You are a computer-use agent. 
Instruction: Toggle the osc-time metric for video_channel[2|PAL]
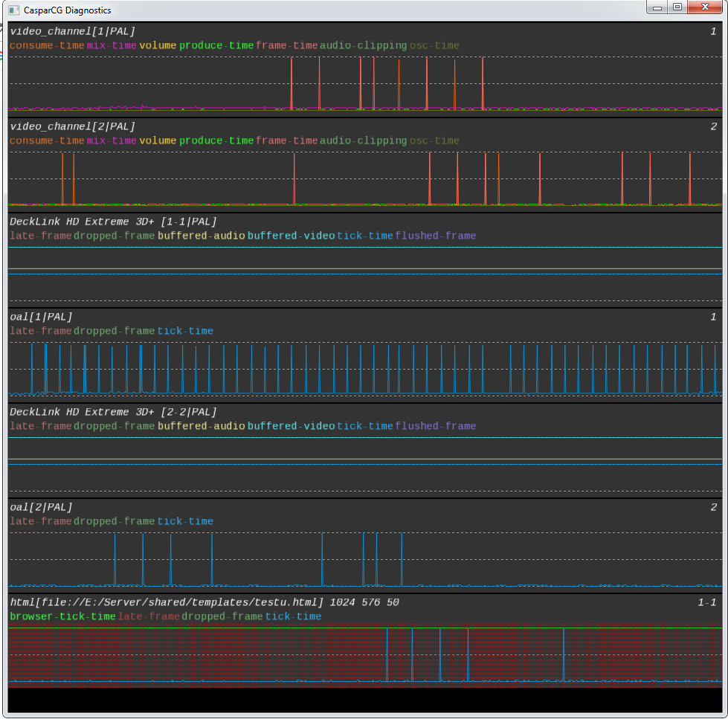point(434,141)
